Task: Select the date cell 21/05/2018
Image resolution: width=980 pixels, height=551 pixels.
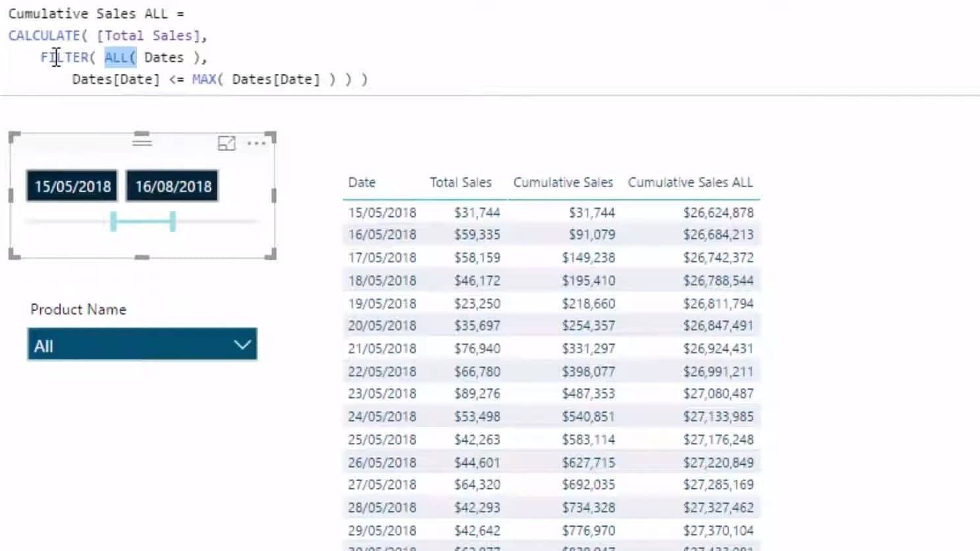Action: (x=382, y=349)
